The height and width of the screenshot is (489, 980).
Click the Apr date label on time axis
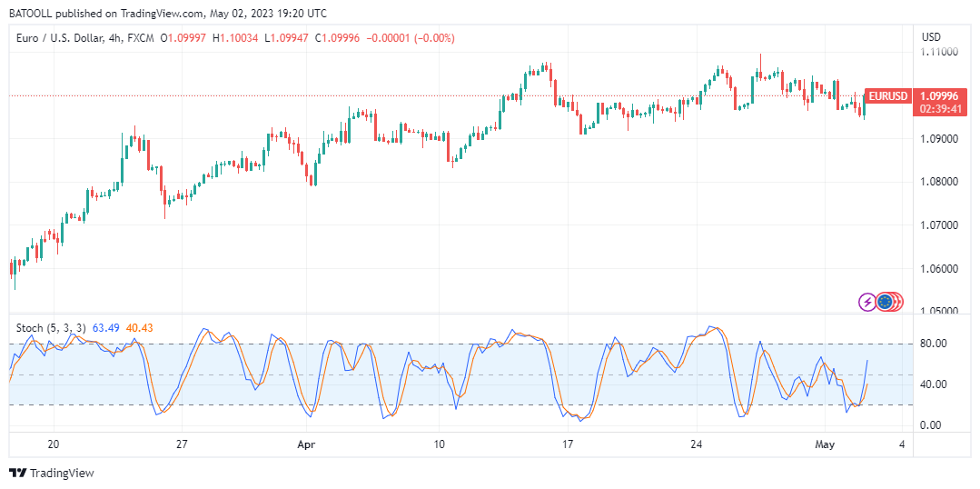pos(306,444)
